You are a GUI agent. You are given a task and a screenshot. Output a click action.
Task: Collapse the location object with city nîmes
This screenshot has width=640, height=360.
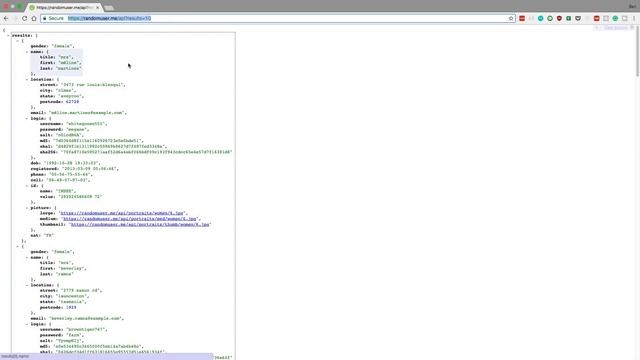point(27,79)
